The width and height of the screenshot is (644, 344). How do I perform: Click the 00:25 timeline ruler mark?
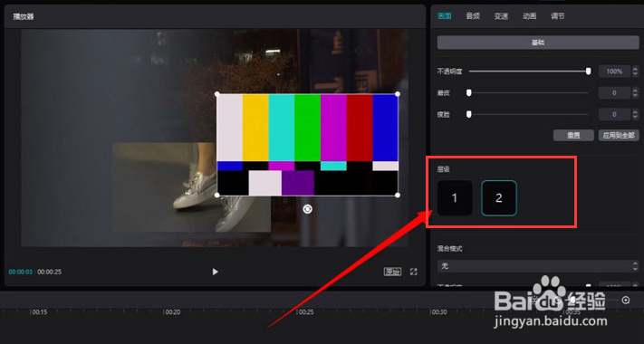tap(305, 312)
